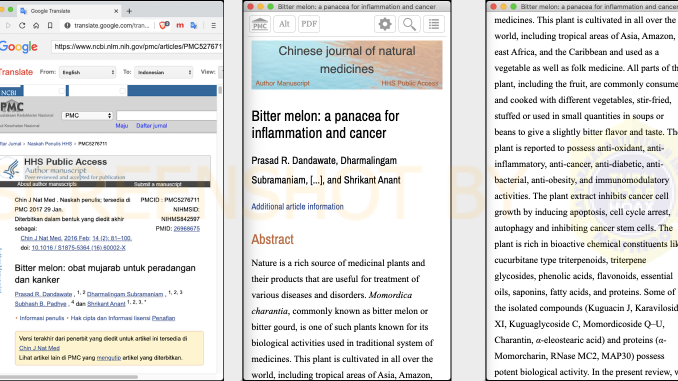Click the HHS eagle logo
The height and width of the screenshot is (381, 678).
(x=11, y=168)
